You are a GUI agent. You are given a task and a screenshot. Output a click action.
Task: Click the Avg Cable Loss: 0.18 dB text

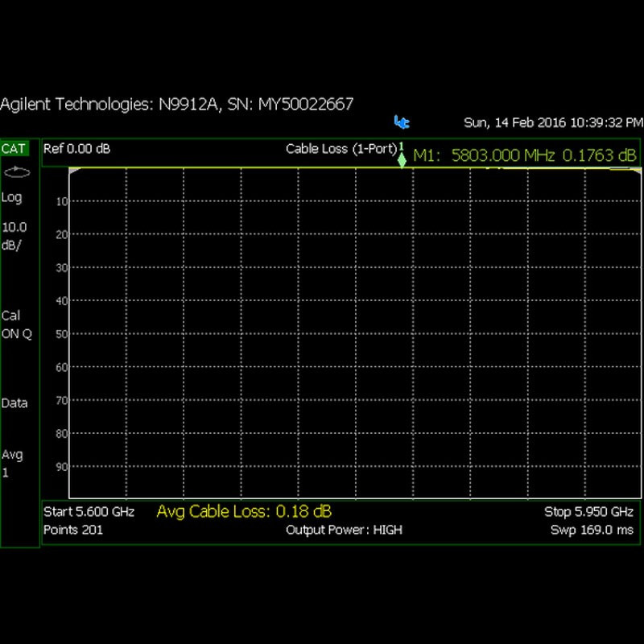(244, 512)
